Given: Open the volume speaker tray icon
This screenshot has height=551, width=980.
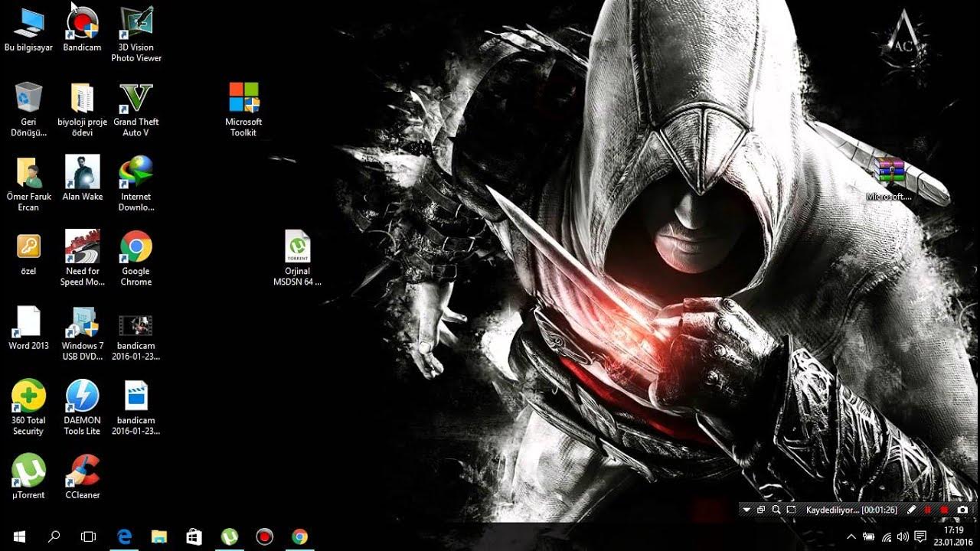Looking at the screenshot, I should pos(903,536).
